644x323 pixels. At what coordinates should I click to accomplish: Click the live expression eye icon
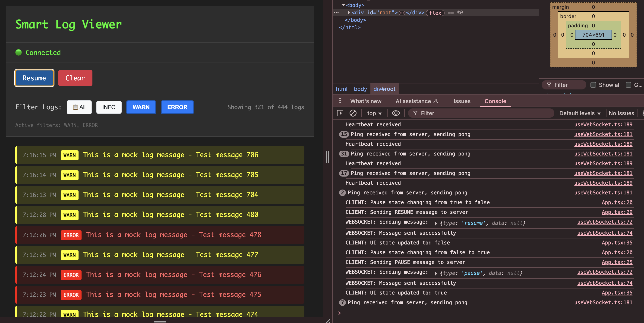tap(395, 113)
